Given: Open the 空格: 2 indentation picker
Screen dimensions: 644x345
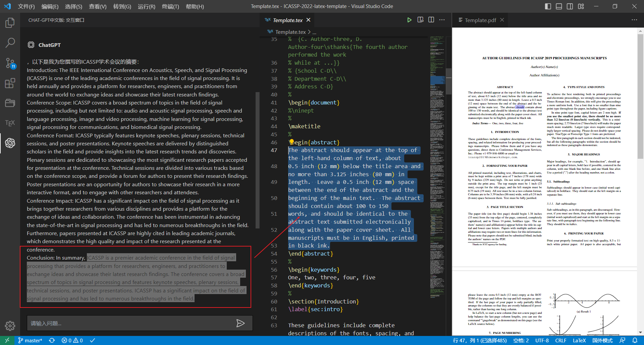Looking at the screenshot, I should pyautogui.click(x=521, y=340).
